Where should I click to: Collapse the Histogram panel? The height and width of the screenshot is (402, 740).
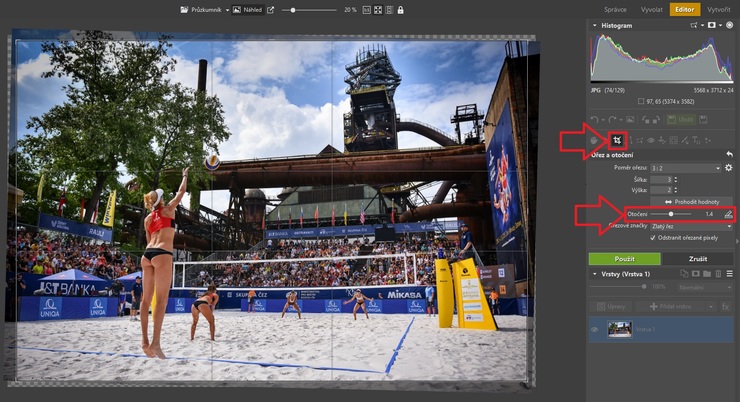596,25
